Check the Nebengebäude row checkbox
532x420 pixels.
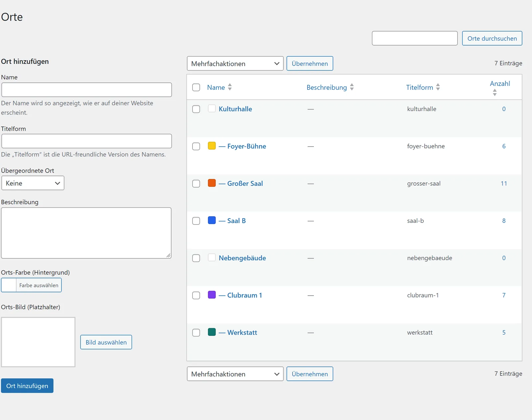[196, 258]
